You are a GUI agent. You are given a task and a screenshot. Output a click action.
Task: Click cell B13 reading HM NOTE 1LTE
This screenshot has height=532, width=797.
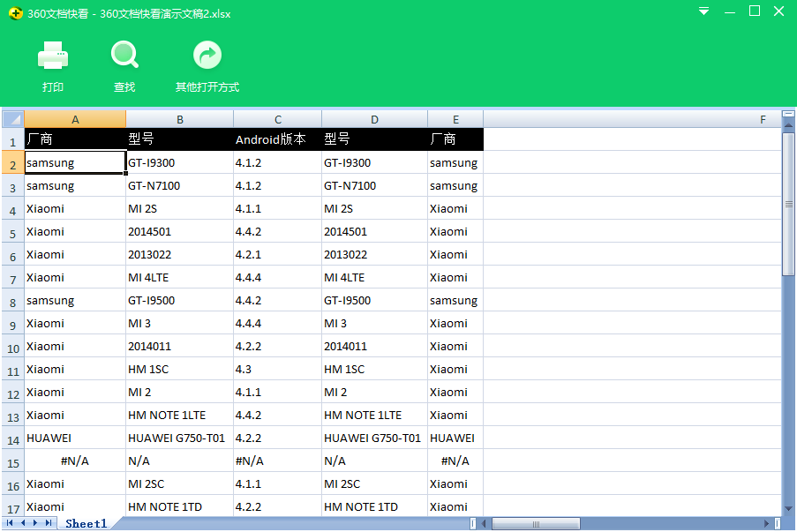(179, 416)
